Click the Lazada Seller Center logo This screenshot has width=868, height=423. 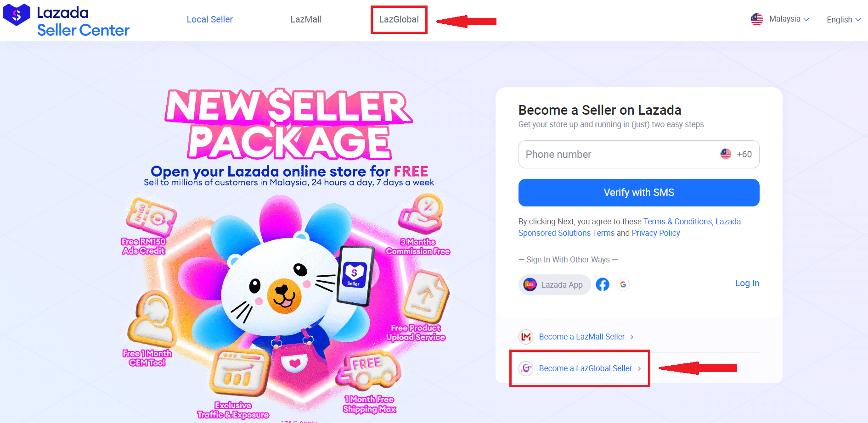pos(66,20)
